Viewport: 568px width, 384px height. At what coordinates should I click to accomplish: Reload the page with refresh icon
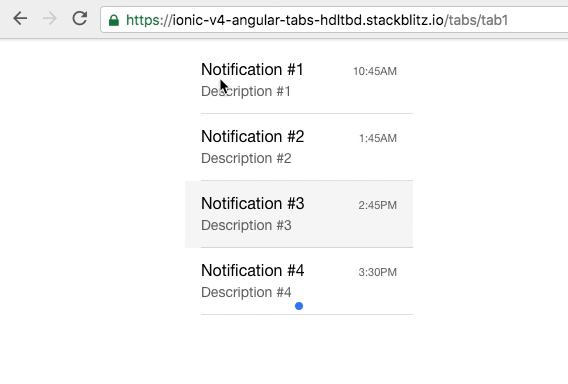(80, 18)
